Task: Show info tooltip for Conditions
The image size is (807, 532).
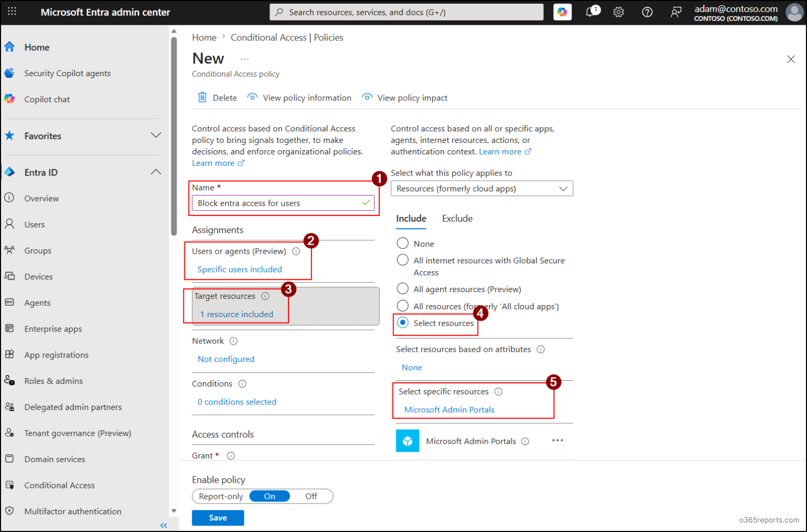Action: coord(242,384)
